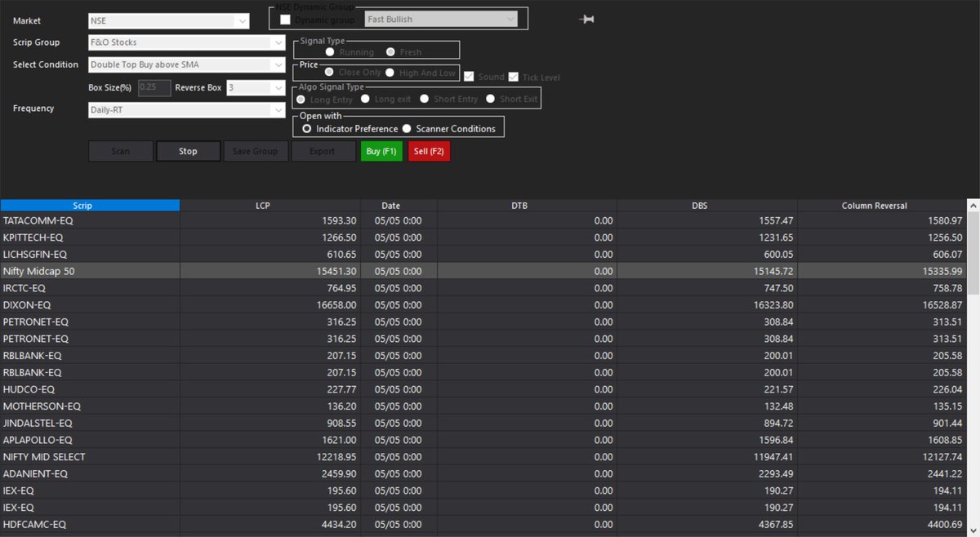Select Indicator Preference radio option

pos(307,129)
